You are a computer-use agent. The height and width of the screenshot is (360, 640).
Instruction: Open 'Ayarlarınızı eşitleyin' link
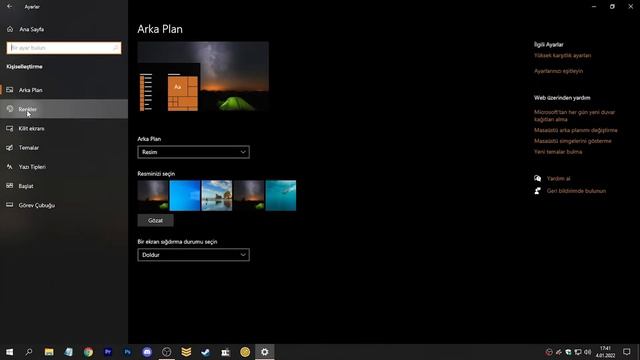coord(558,71)
